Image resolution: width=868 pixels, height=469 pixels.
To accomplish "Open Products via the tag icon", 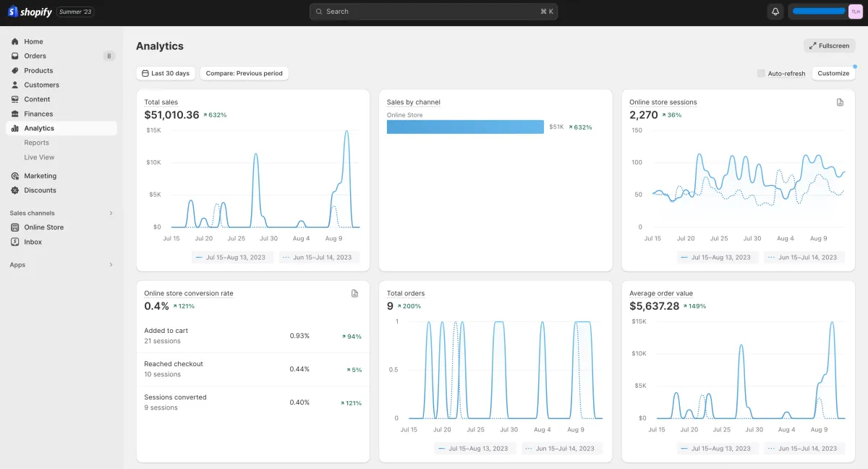I will (14, 71).
